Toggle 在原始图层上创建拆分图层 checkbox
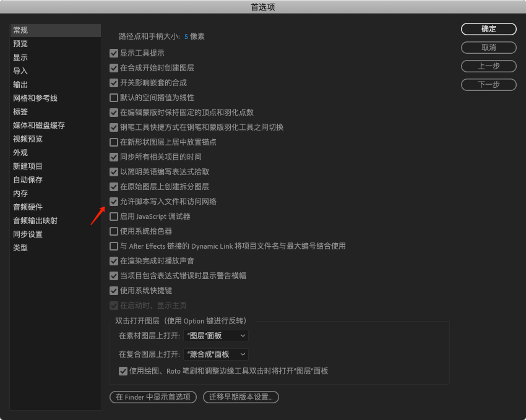Screen dimensions: 526x420 point(114,187)
